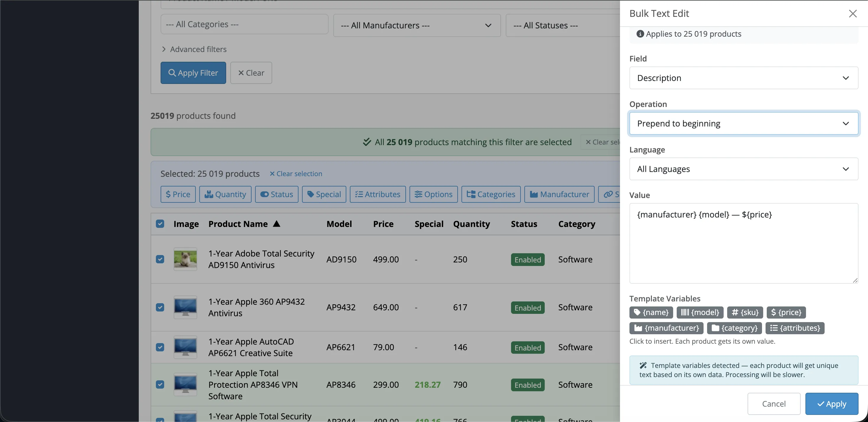Open the Field dropdown showing Description

(744, 78)
